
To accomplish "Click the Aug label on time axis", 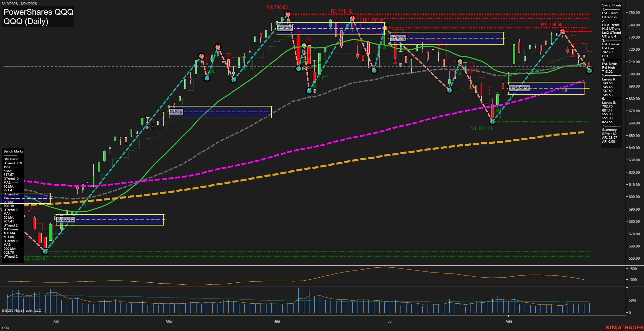I will pyautogui.click(x=509, y=321).
